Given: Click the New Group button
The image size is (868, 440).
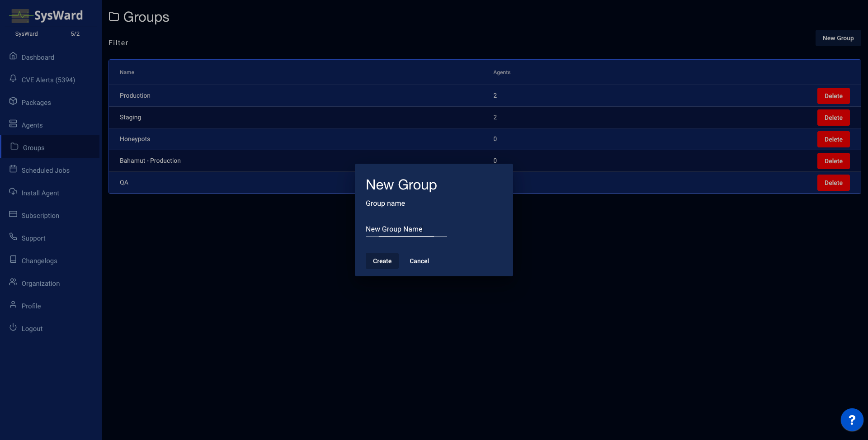Looking at the screenshot, I should pyautogui.click(x=838, y=38).
